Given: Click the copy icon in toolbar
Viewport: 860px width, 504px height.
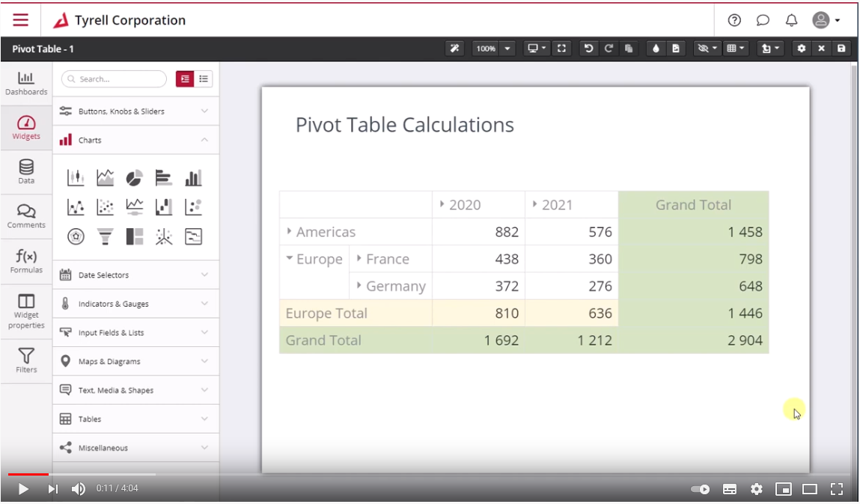Looking at the screenshot, I should 629,48.
